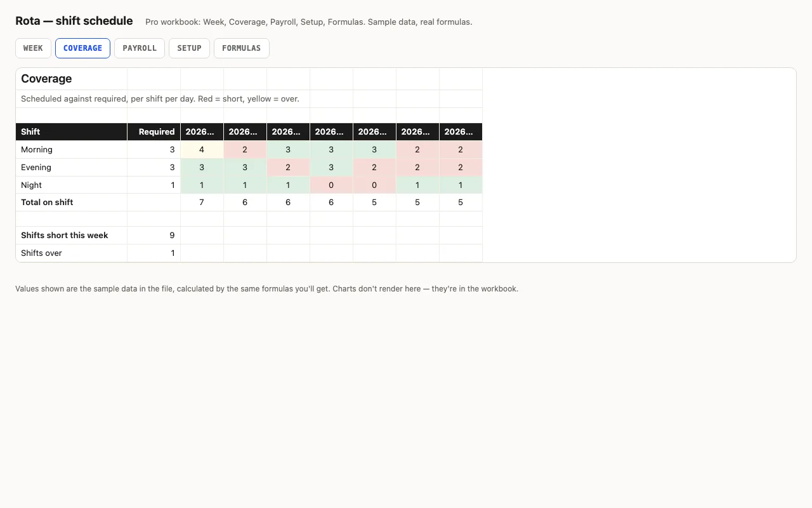The image size is (812, 508).
Task: Click the Required value for Morning
Action: [154, 149]
